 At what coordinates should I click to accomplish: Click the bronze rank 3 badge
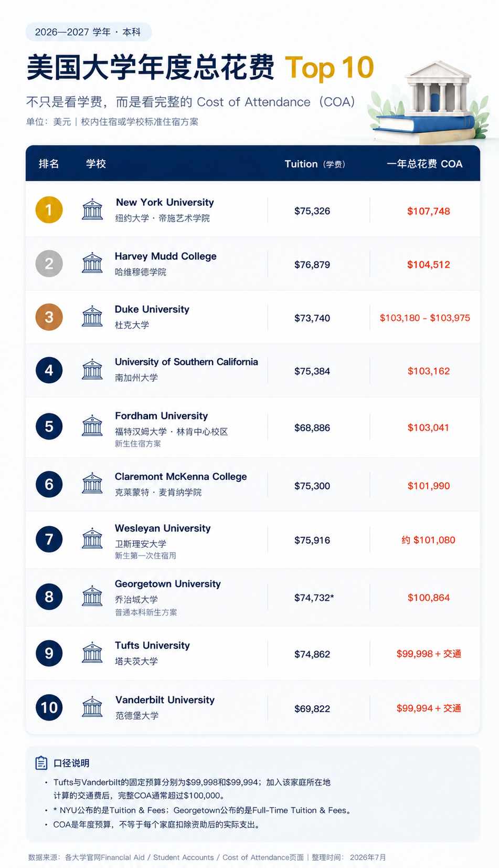[x=49, y=317]
